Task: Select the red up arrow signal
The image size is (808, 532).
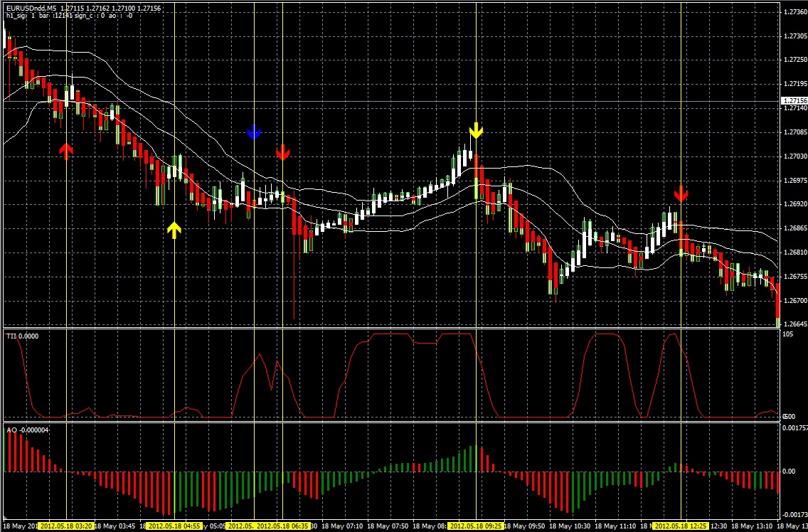Action: coord(66,151)
